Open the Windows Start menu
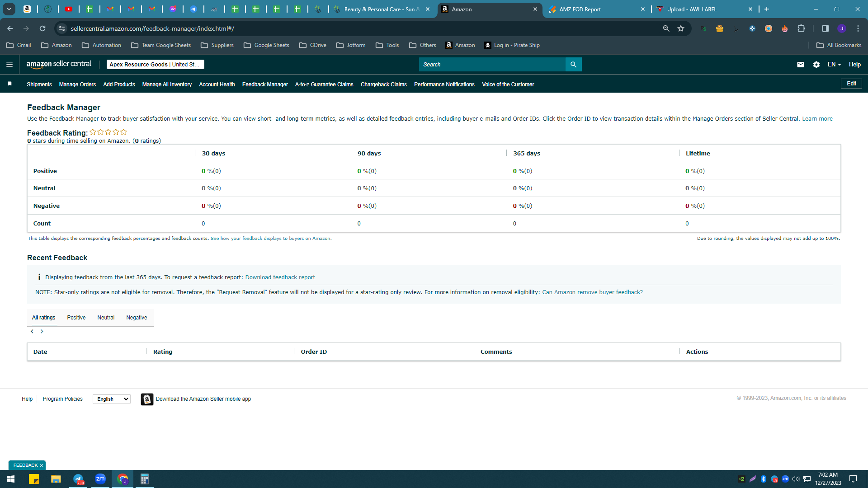This screenshot has height=488, width=868. tap(11, 479)
